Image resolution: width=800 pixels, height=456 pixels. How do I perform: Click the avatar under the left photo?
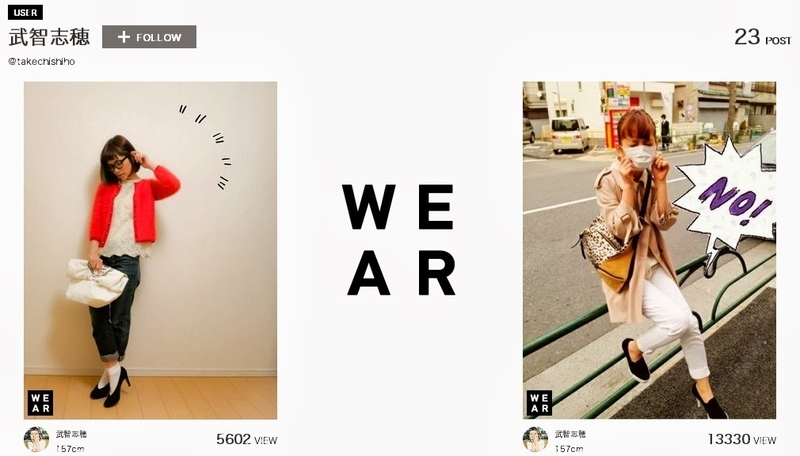click(x=36, y=439)
